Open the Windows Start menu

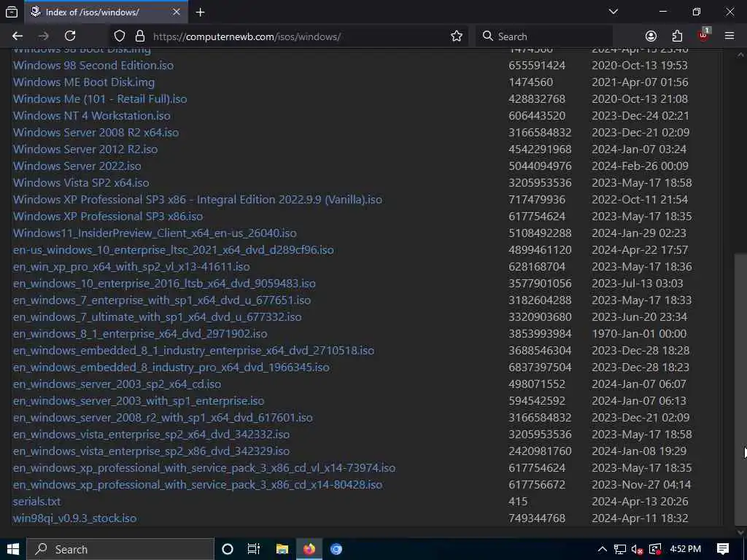coord(13,549)
